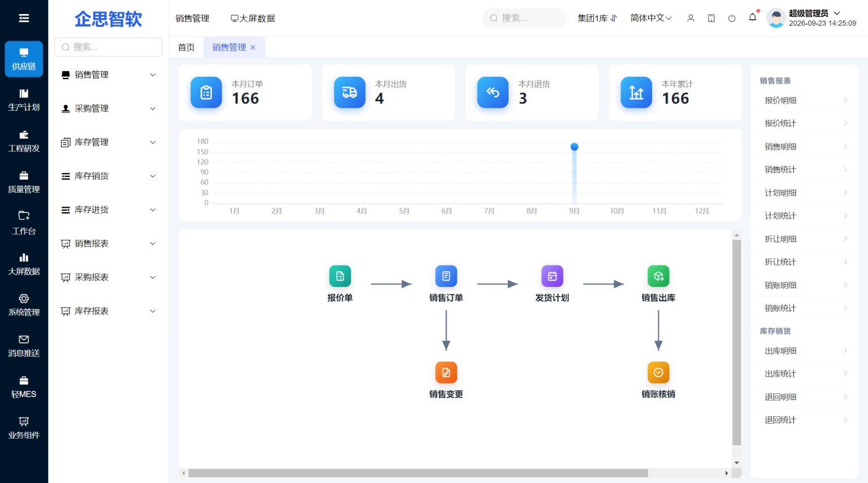Click the 销售出库 workflow icon

658,276
